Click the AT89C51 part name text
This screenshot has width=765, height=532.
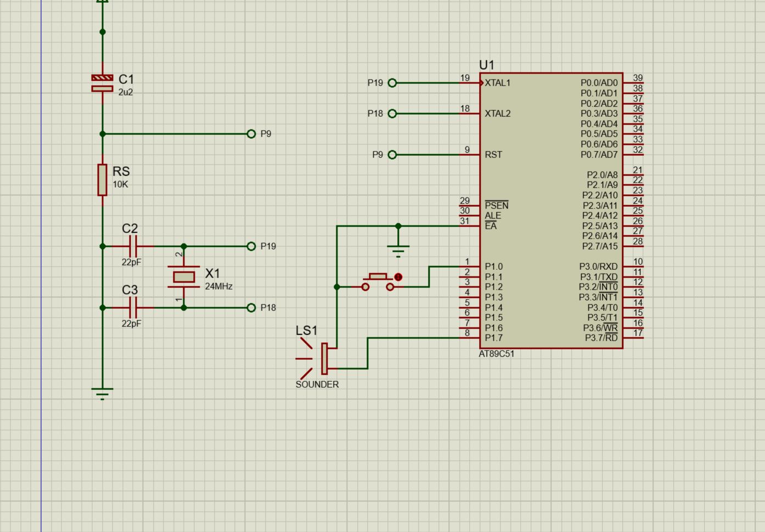[x=497, y=354]
